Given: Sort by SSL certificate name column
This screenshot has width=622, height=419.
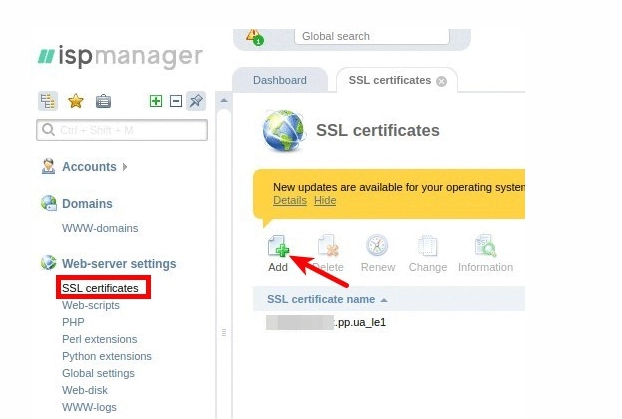Looking at the screenshot, I should point(326,299).
